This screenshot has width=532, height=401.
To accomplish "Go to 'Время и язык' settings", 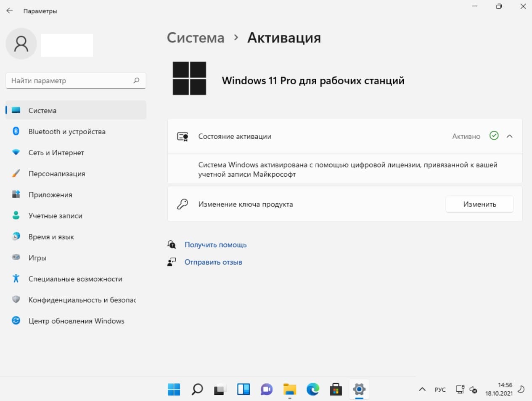I will pyautogui.click(x=76, y=236).
